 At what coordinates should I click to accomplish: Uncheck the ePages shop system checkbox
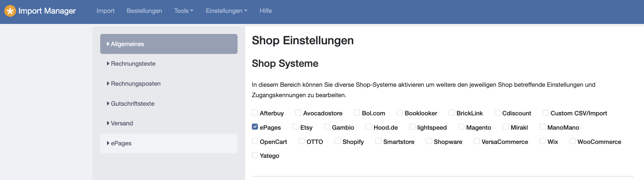[255, 127]
